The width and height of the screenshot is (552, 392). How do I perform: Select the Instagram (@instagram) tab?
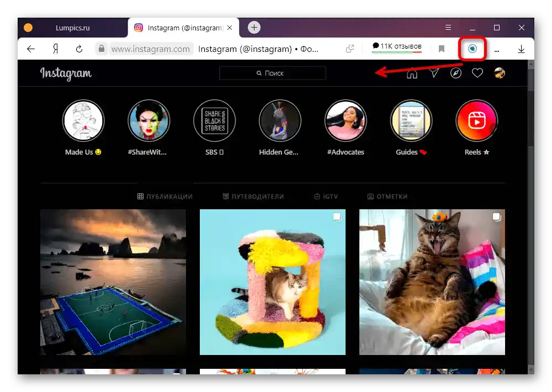point(183,28)
